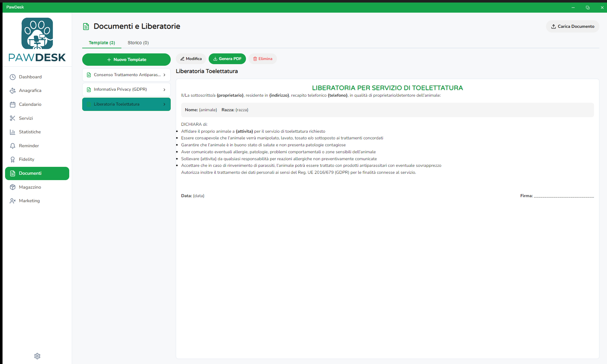Expand Consenso Trattamento Antiparas chevron

coord(164,75)
